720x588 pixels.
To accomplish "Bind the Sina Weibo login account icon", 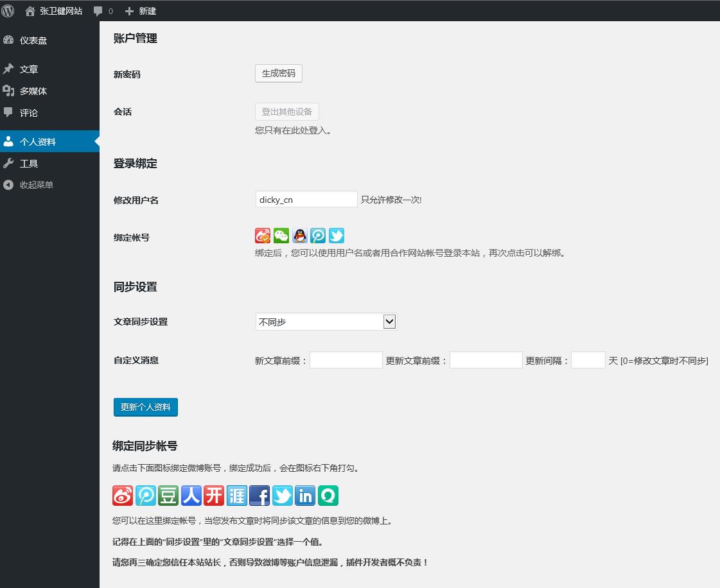I will pyautogui.click(x=263, y=236).
